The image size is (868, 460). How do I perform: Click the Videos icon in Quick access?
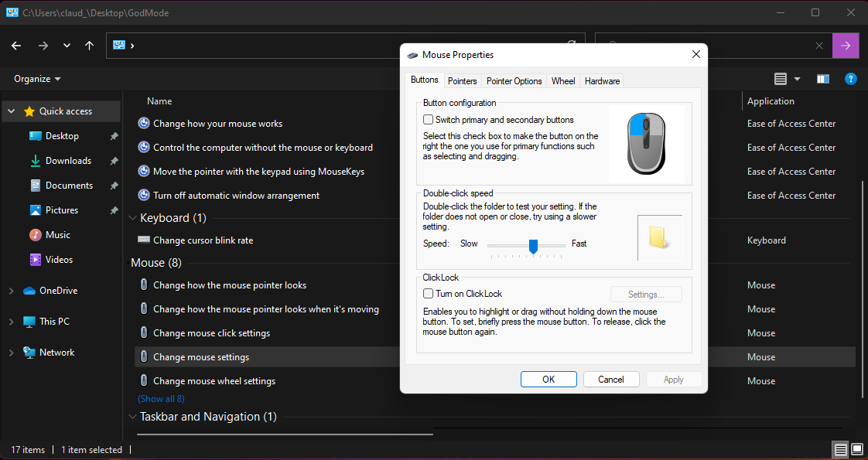coord(36,260)
